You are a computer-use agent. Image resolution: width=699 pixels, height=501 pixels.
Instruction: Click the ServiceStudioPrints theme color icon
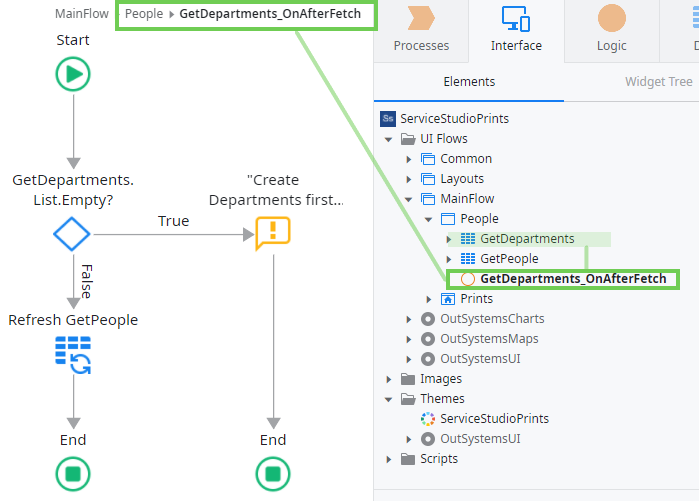point(428,419)
